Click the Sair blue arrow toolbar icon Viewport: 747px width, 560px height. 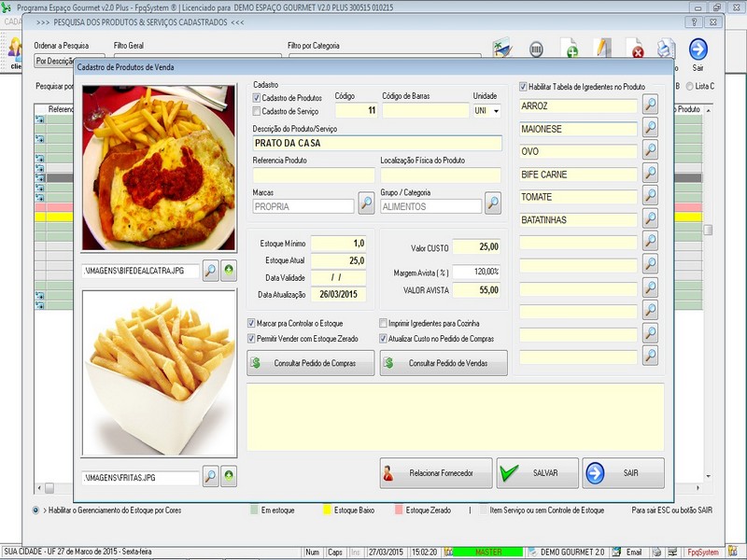(x=698, y=49)
